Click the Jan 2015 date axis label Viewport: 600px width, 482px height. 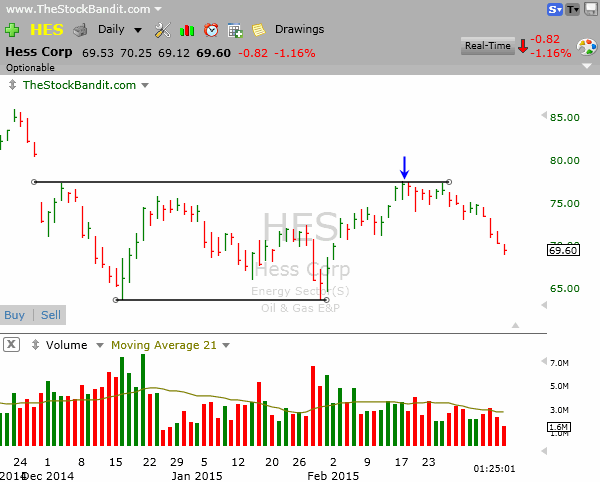196,476
